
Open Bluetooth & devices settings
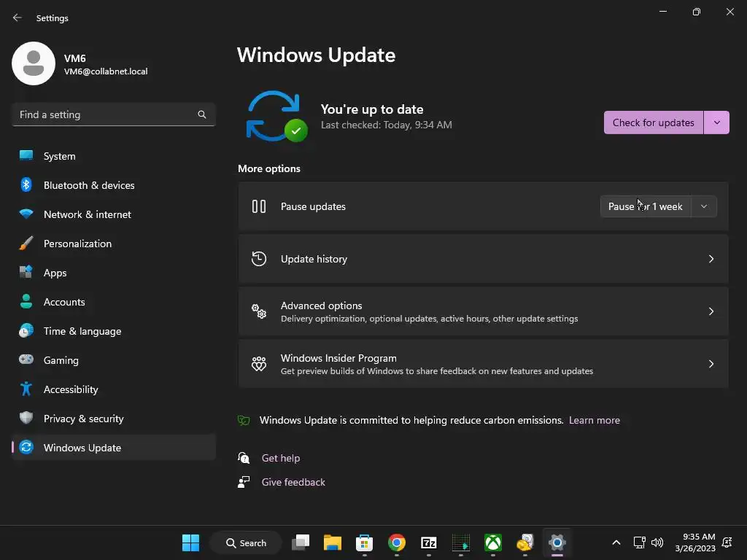pos(113,185)
